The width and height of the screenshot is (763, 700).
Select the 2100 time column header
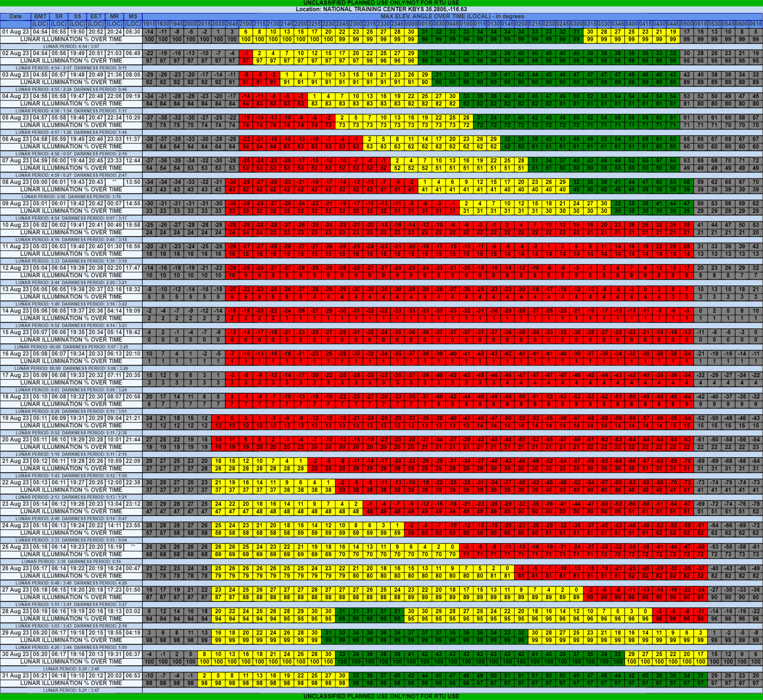click(246, 24)
